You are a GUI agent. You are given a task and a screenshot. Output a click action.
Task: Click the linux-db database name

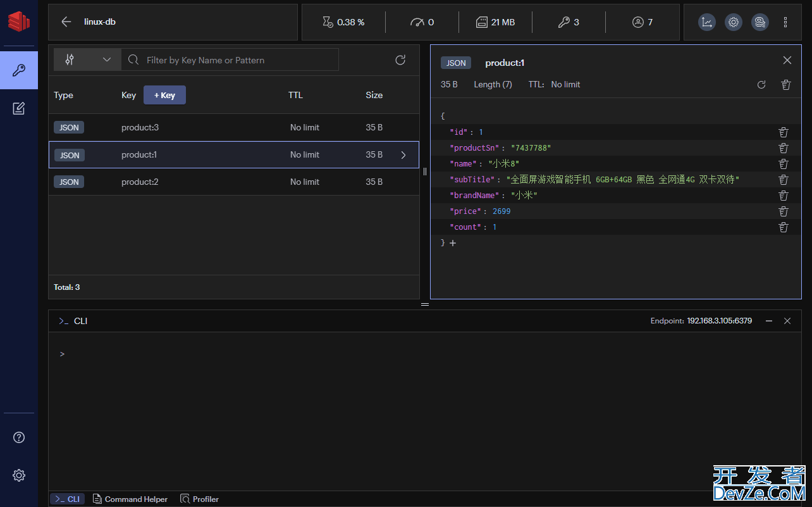[100, 22]
